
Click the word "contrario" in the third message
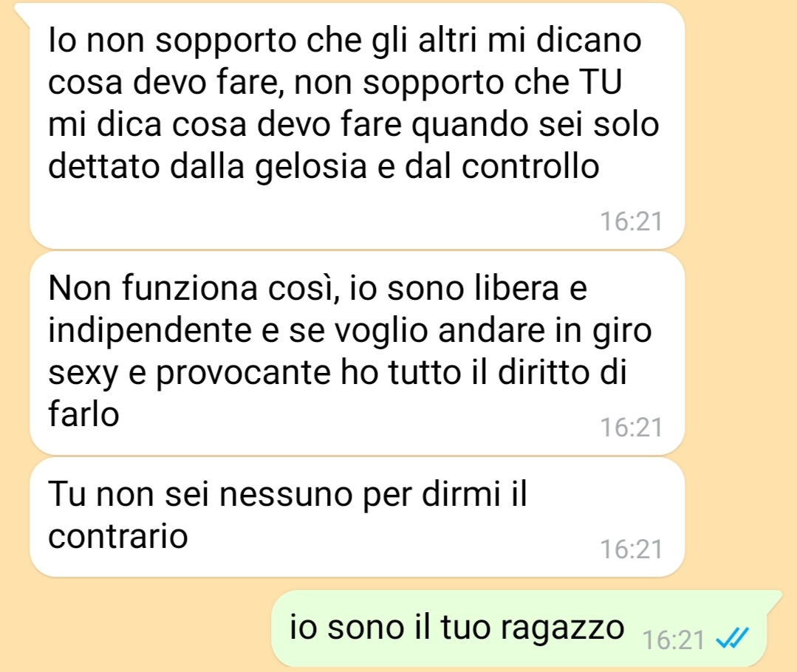point(118,536)
